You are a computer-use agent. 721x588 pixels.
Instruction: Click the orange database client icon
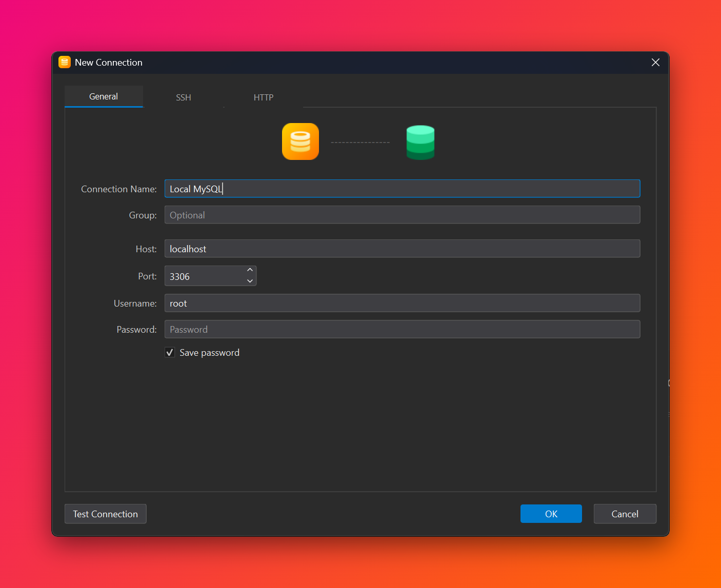[301, 141]
